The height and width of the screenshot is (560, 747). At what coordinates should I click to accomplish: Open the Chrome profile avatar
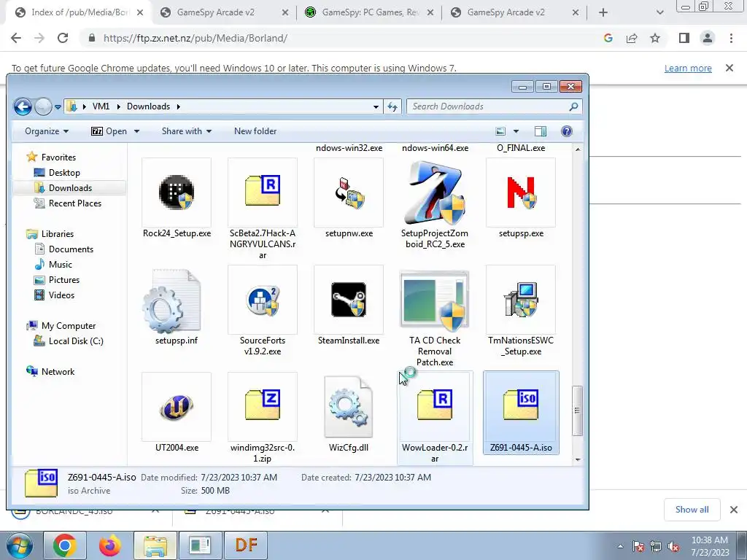[x=708, y=38]
